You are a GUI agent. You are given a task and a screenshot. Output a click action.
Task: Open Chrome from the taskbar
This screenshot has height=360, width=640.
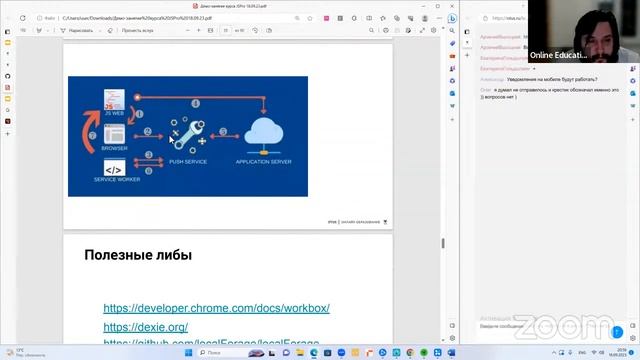pos(410,353)
